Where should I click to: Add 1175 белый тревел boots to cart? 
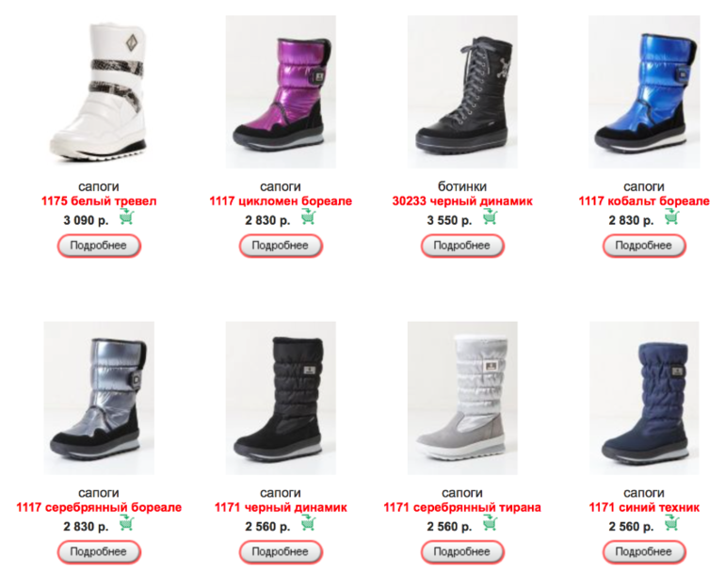pyautogui.click(x=127, y=216)
